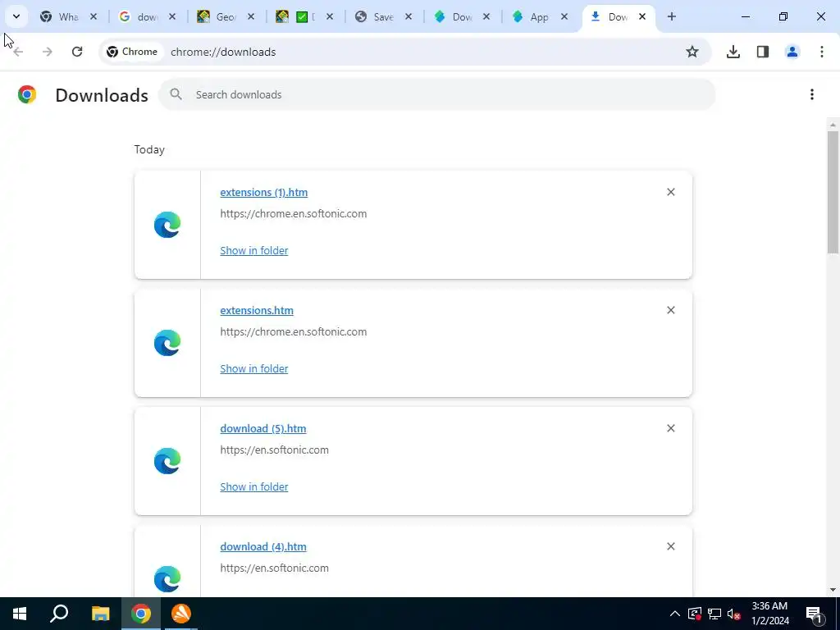Show extensions.htm in folder
840x630 pixels.
click(254, 368)
